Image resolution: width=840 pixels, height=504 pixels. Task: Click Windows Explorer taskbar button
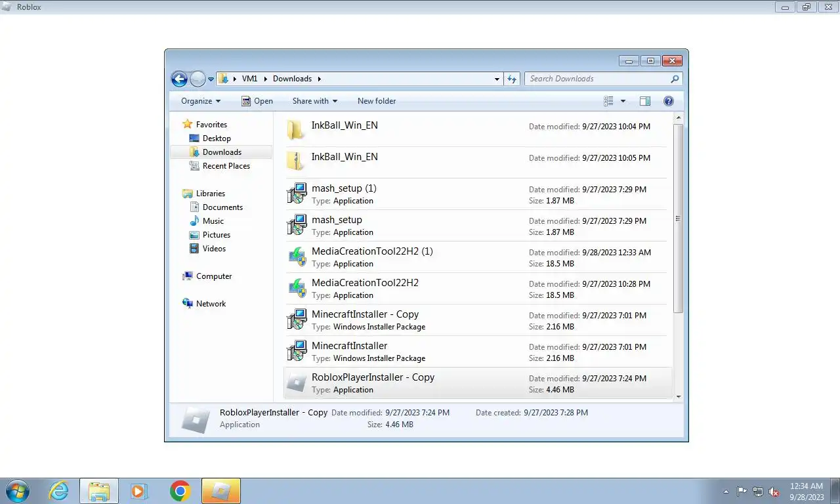pyautogui.click(x=99, y=491)
